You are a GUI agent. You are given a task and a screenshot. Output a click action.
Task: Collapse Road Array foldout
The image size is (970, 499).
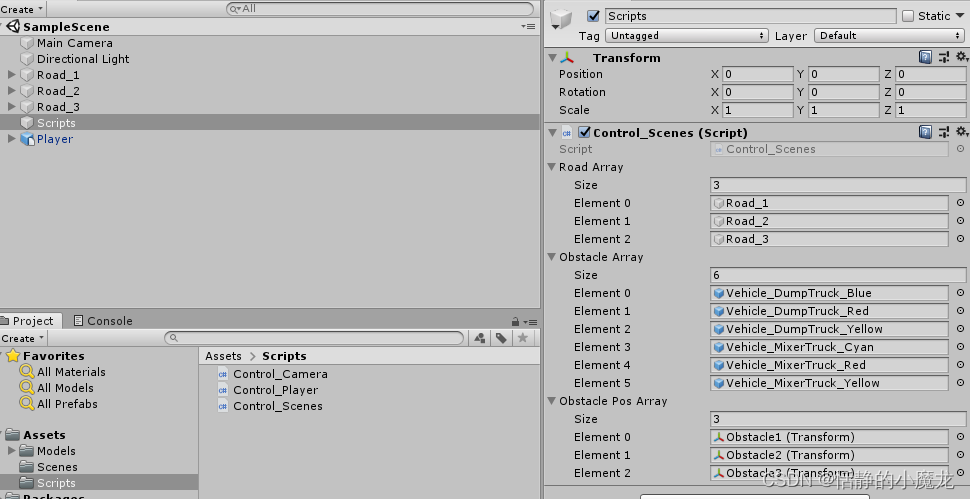(552, 167)
